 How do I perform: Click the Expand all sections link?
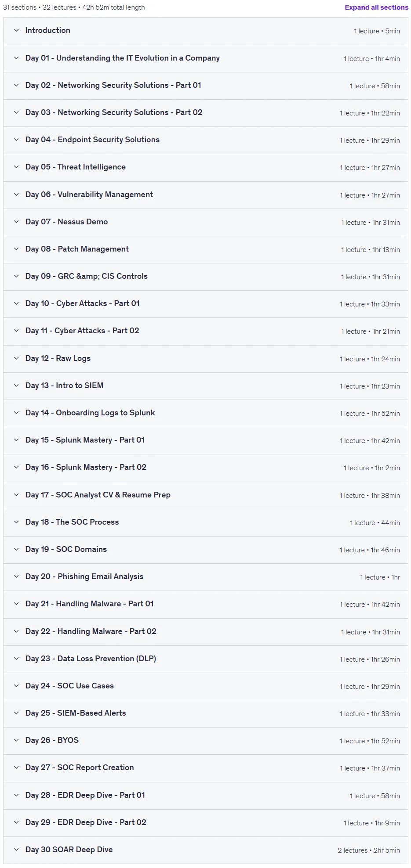click(x=376, y=7)
